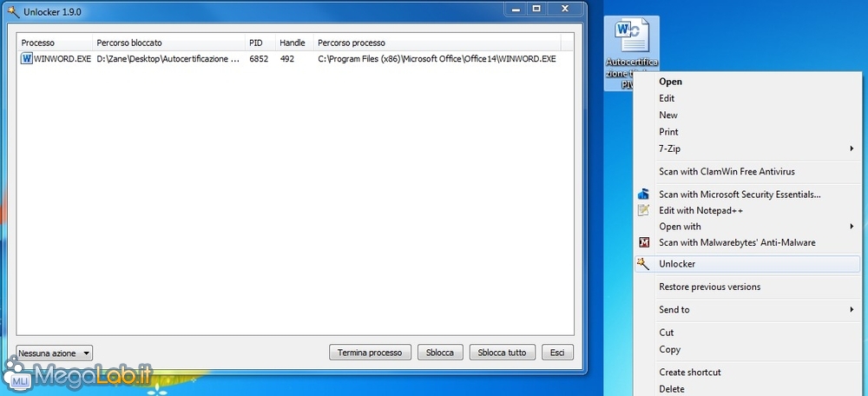Sort by the Percorso bloccato column header

(x=169, y=43)
